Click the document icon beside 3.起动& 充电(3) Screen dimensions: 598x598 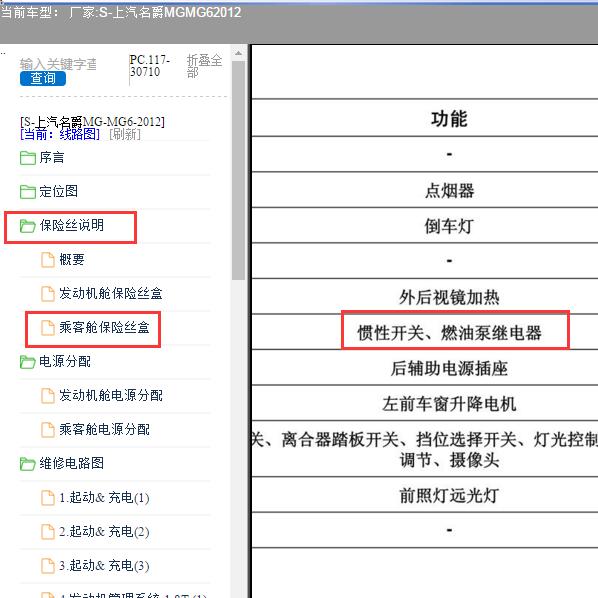point(48,566)
